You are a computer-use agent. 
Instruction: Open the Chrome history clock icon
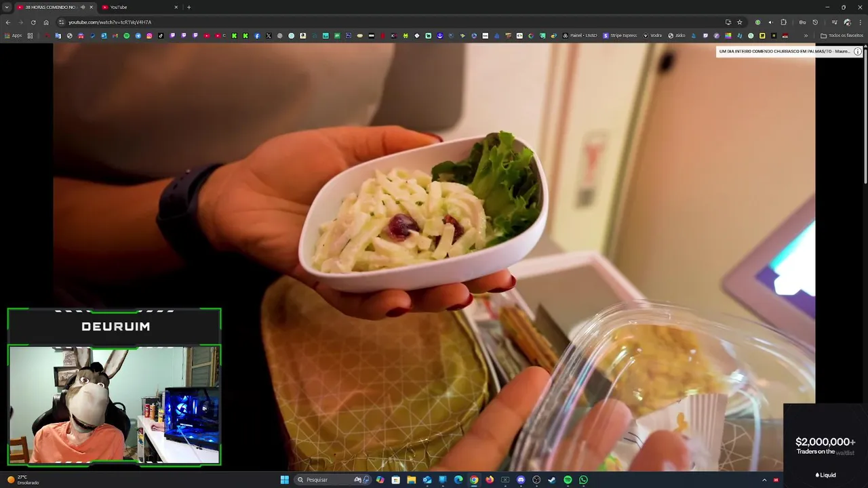815,22
